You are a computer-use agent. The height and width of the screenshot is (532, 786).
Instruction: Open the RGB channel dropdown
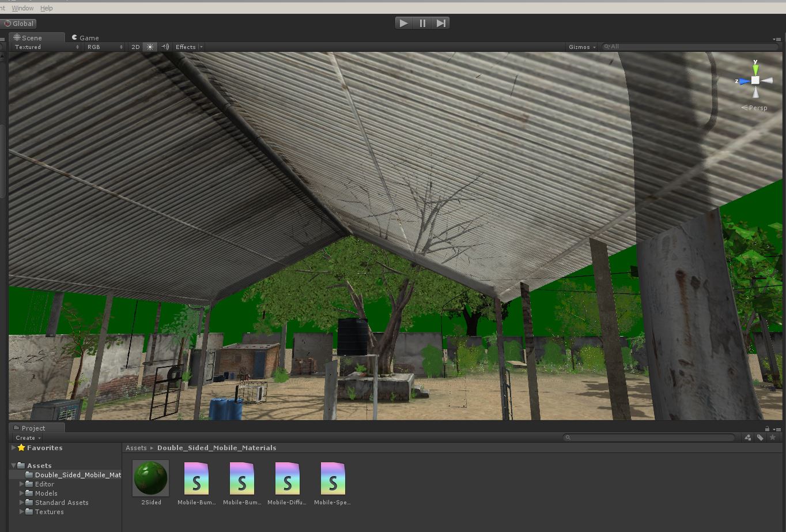point(104,47)
